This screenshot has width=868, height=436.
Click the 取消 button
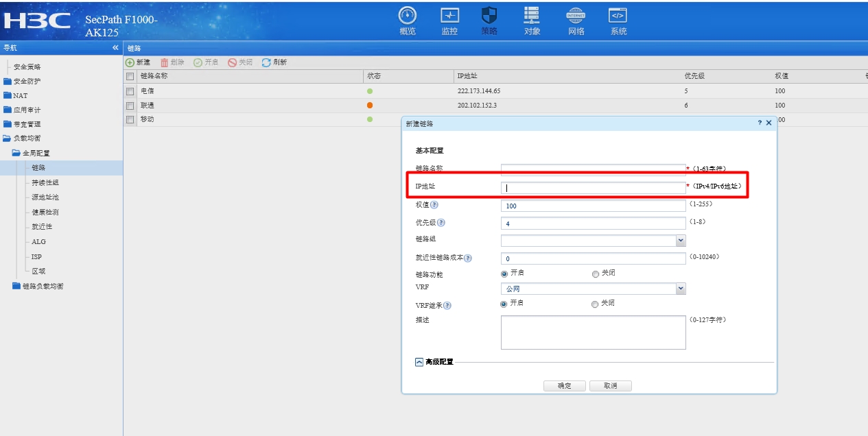[610, 386]
